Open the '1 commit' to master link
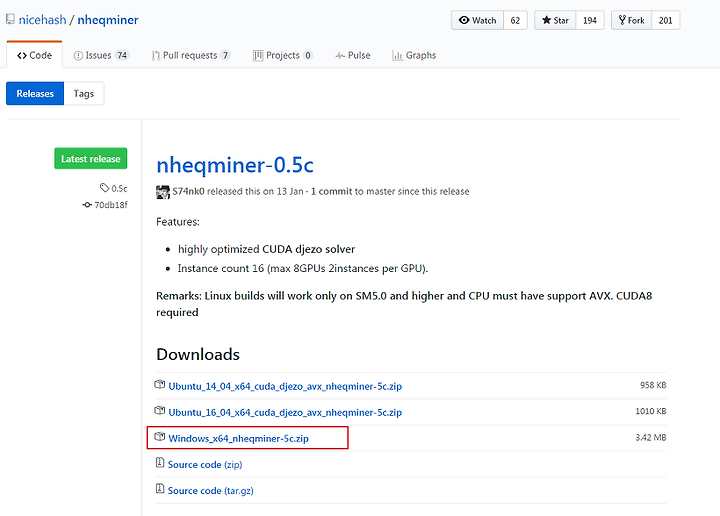This screenshot has width=720, height=516. click(x=331, y=191)
